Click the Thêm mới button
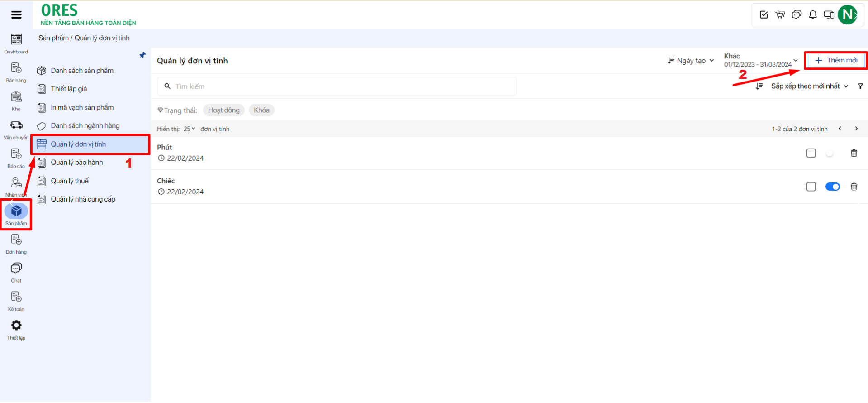The width and height of the screenshot is (868, 403). click(x=835, y=60)
